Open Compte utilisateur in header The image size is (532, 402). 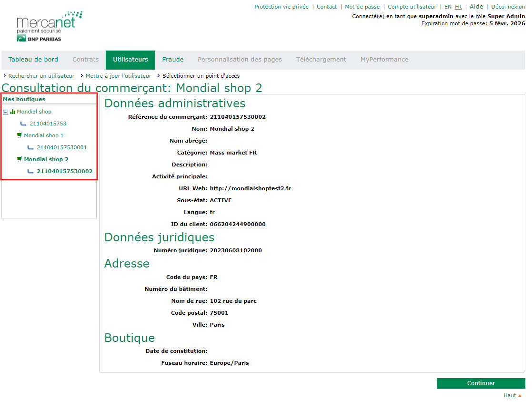point(412,7)
